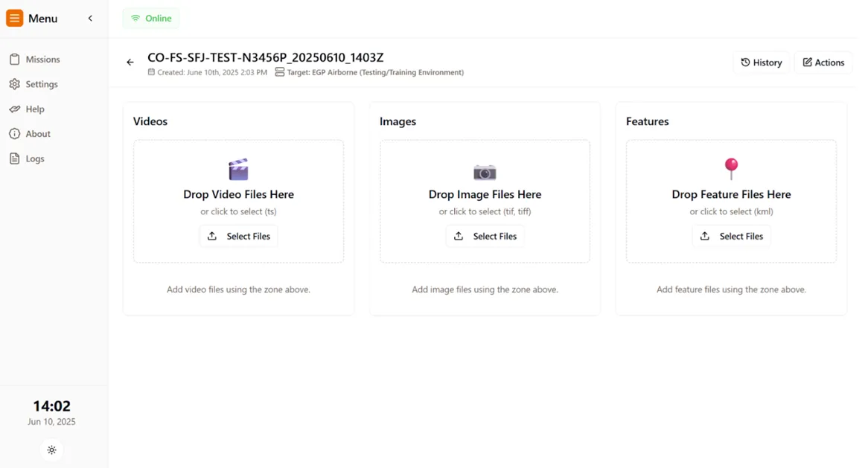This screenshot has width=868, height=468.
Task: Select Files for video upload
Action: click(239, 236)
